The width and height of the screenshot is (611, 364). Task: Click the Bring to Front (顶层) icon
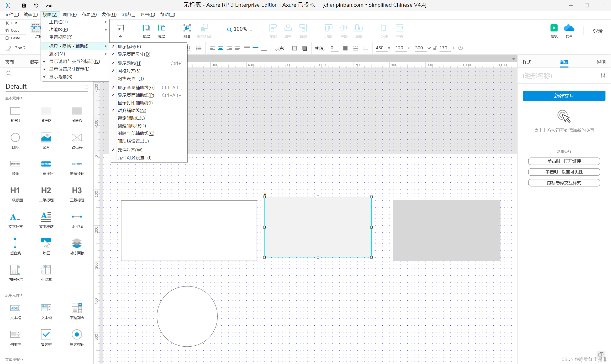click(x=146, y=28)
